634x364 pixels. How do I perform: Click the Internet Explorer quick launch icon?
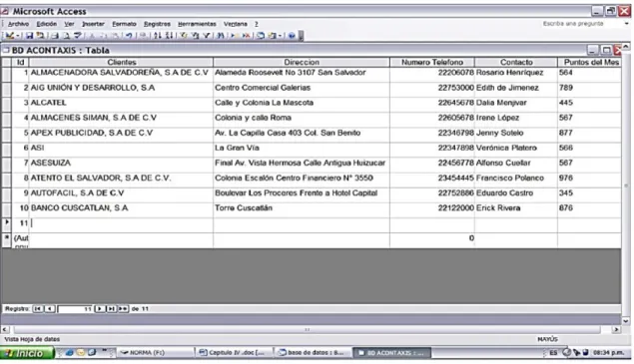coord(69,353)
